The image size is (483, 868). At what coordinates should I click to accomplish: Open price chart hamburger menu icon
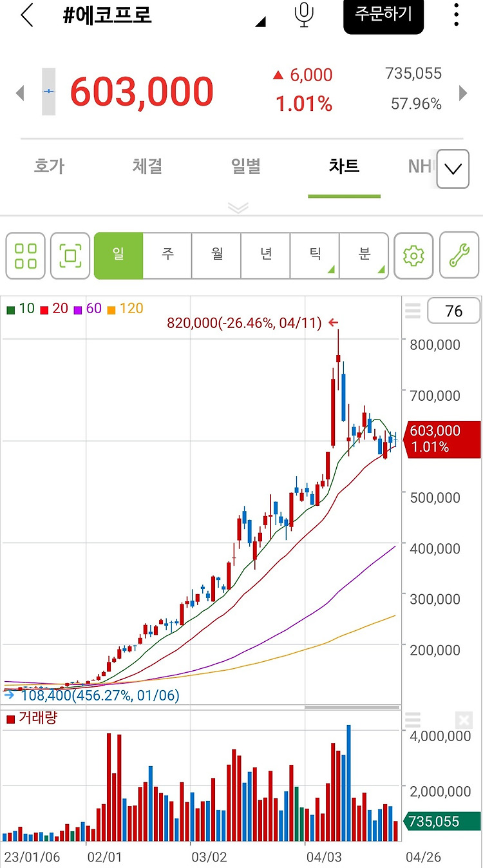(x=412, y=312)
